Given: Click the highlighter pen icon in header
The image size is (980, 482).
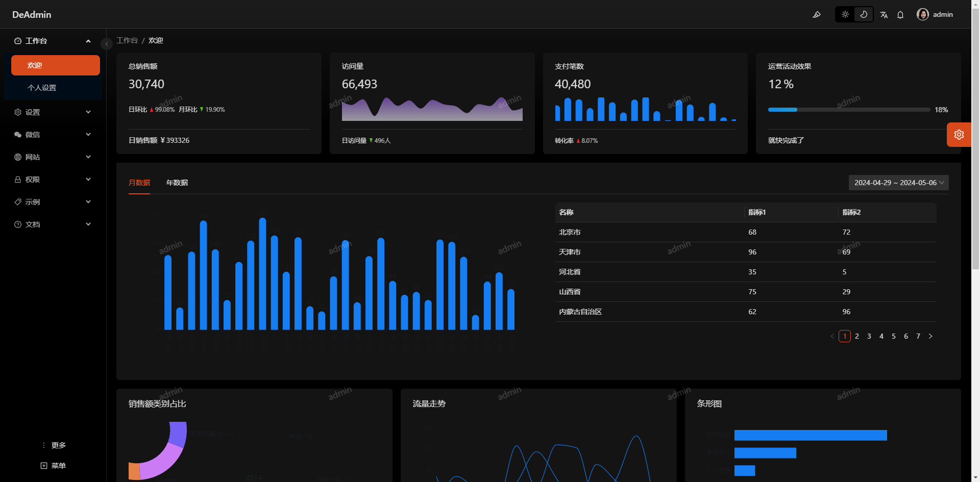Looking at the screenshot, I should [x=817, y=14].
